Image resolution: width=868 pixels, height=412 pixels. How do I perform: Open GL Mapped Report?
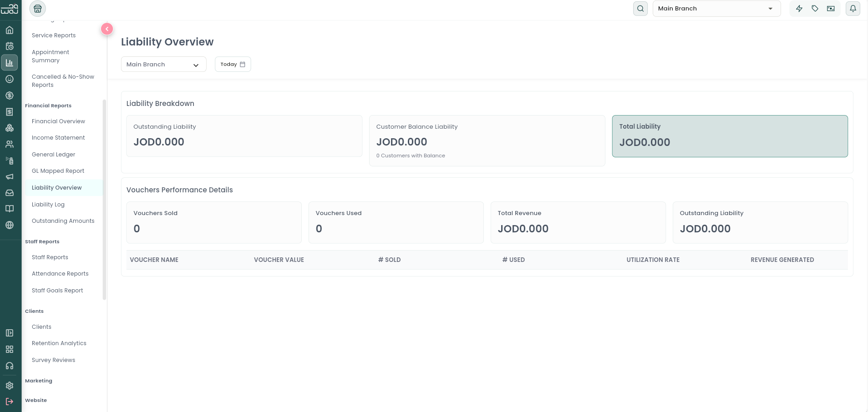coord(58,171)
